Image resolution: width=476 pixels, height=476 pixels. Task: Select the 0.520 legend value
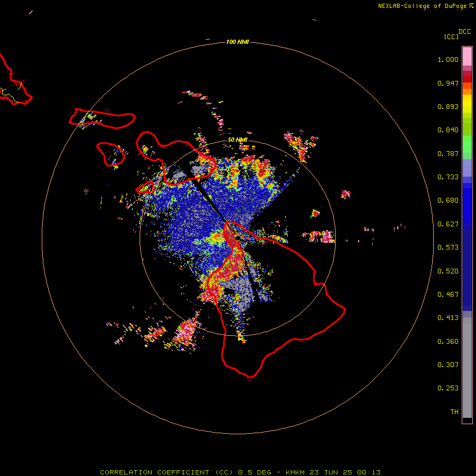(448, 271)
